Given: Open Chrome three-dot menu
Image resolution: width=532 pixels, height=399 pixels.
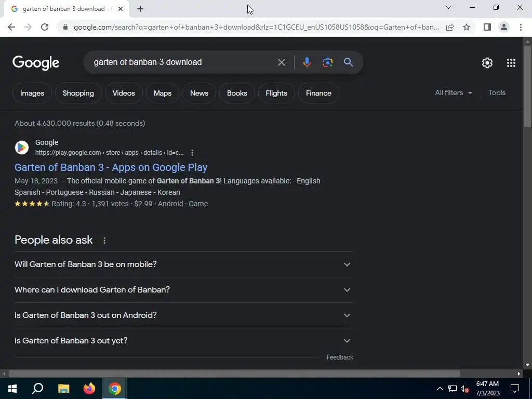Looking at the screenshot, I should 521,27.
